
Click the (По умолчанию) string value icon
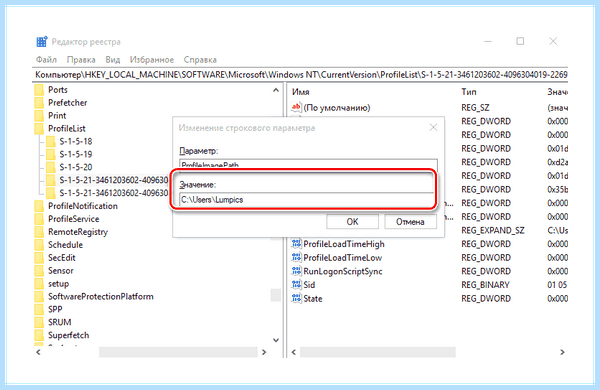pyautogui.click(x=296, y=108)
